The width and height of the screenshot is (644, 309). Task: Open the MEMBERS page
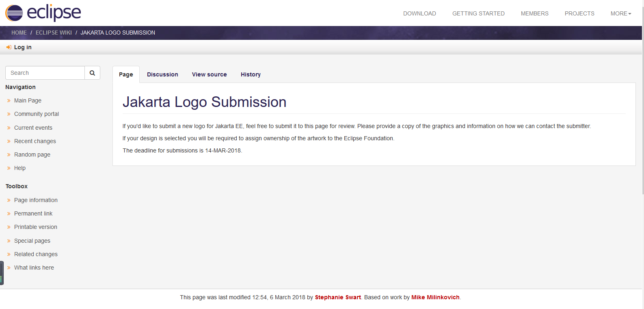click(534, 13)
